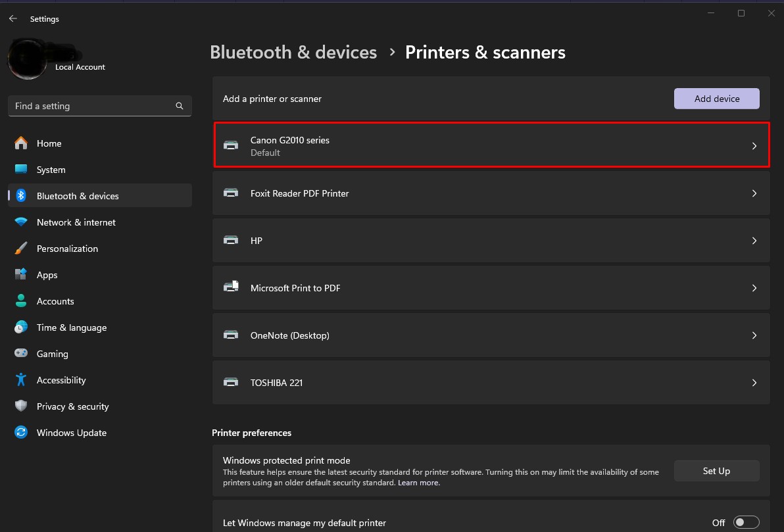Click the TOSHIBA 221 printer name
This screenshot has width=784, height=532.
[276, 383]
